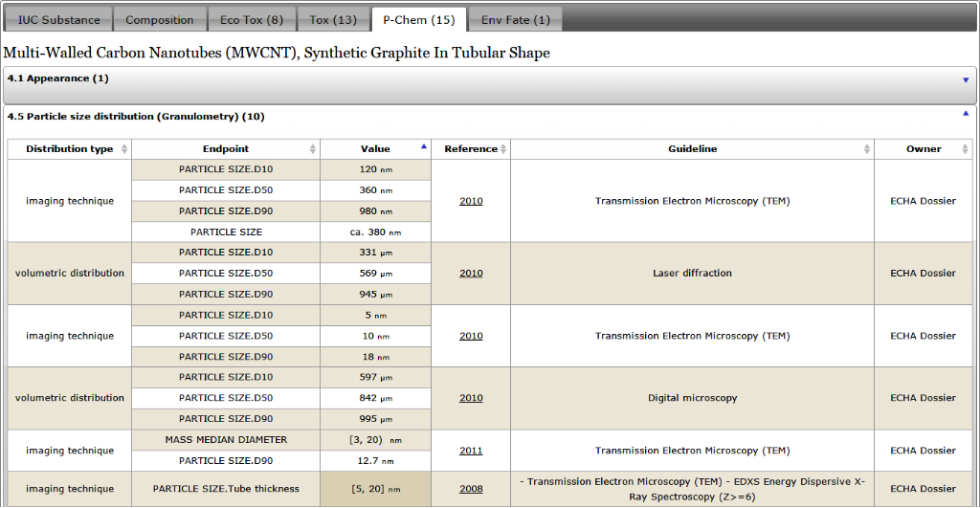980x508 pixels.
Task: Sort table using Reference column arrows
Action: click(x=503, y=149)
